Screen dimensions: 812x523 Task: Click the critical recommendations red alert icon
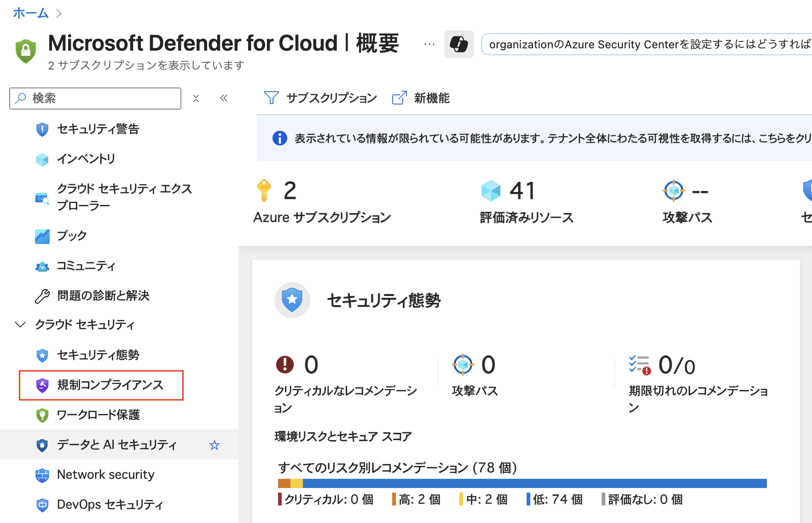click(x=285, y=365)
